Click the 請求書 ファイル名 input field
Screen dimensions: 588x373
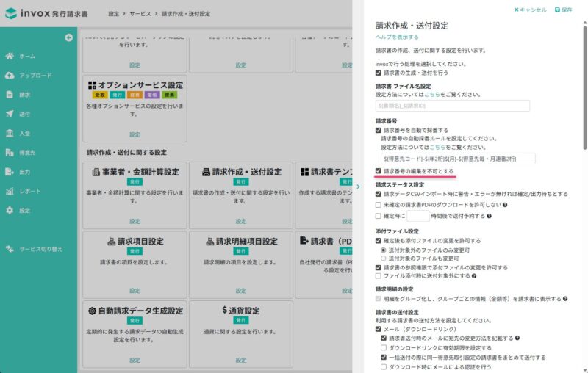tap(453, 106)
